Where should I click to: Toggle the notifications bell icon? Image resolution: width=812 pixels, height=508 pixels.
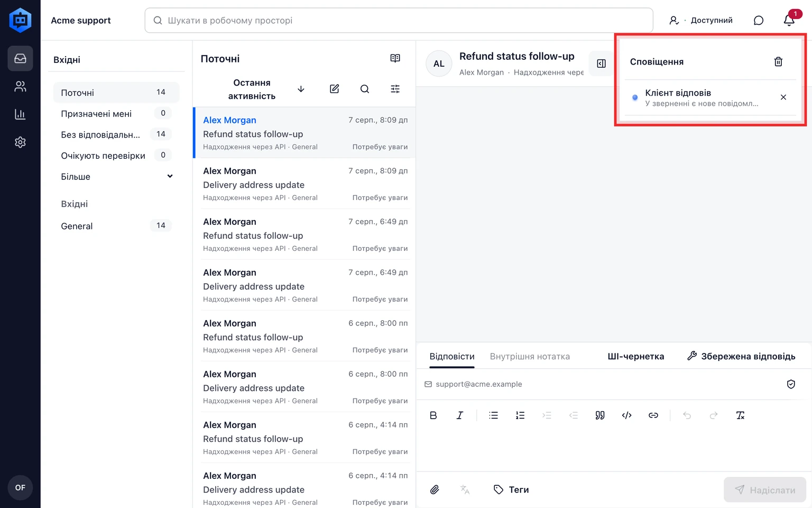point(789,20)
